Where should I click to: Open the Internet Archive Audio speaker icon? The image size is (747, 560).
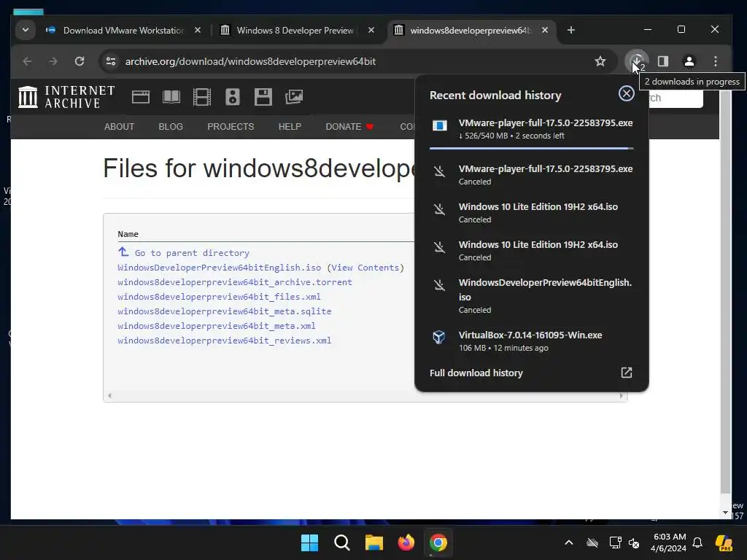pos(233,97)
